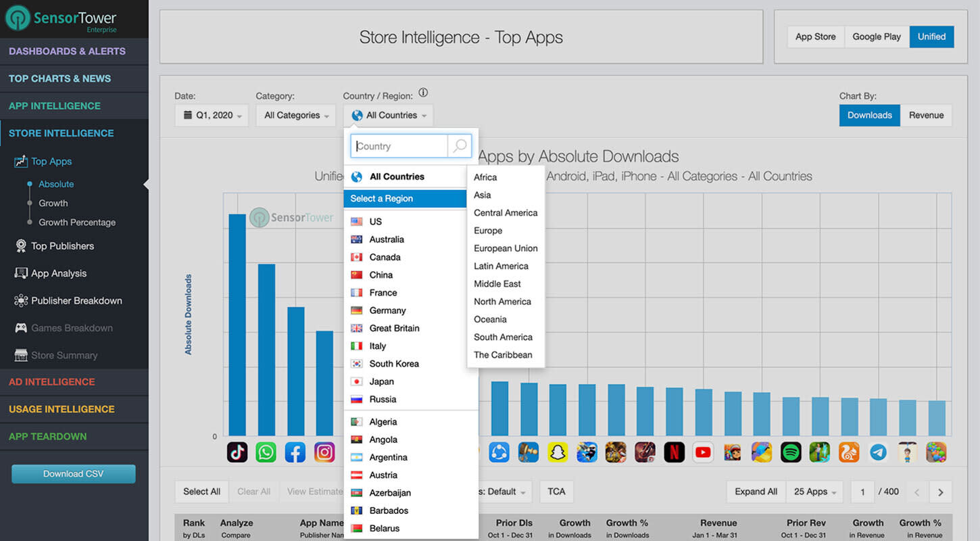The width and height of the screenshot is (980, 541).
Task: Open the 25 Apps dropdown
Action: coord(814,492)
